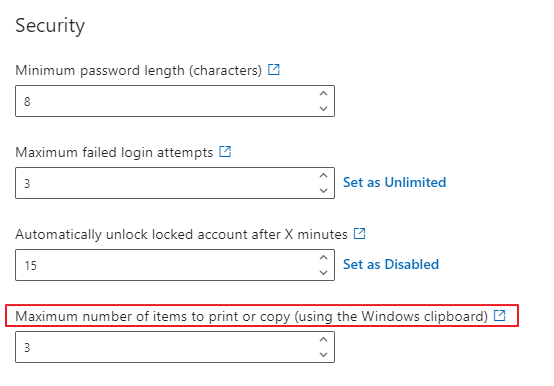Open help link for Minimum password length
554x386 pixels.
(273, 70)
